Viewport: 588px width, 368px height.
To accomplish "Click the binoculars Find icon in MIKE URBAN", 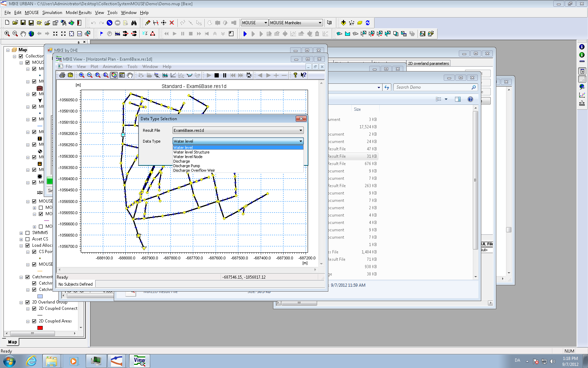I will coord(134,23).
